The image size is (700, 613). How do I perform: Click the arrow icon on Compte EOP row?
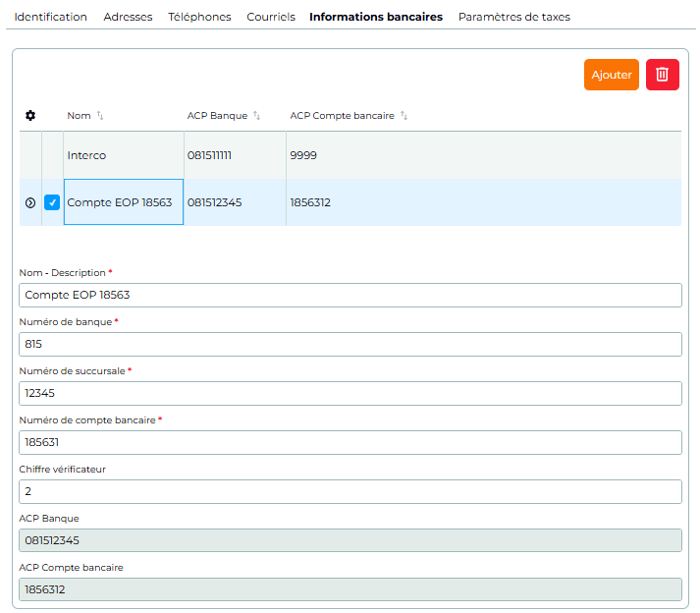[30, 202]
